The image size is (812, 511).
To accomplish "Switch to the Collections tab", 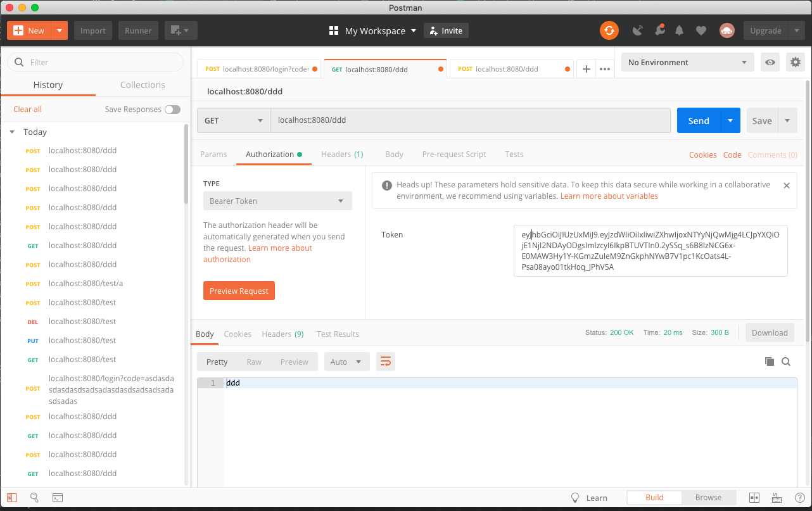I will pyautogui.click(x=143, y=85).
